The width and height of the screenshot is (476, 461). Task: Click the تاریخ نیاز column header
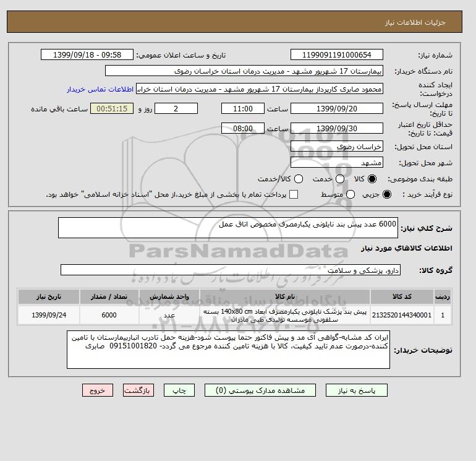49,296
